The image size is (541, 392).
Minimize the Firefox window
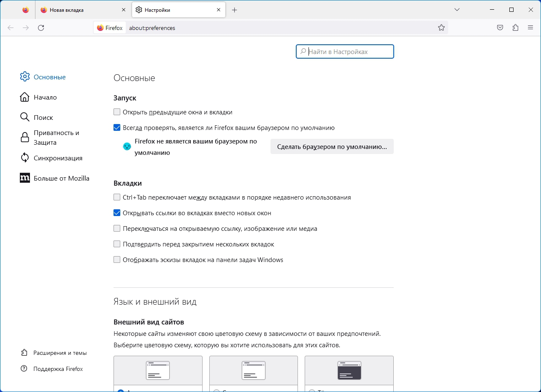pos(492,10)
